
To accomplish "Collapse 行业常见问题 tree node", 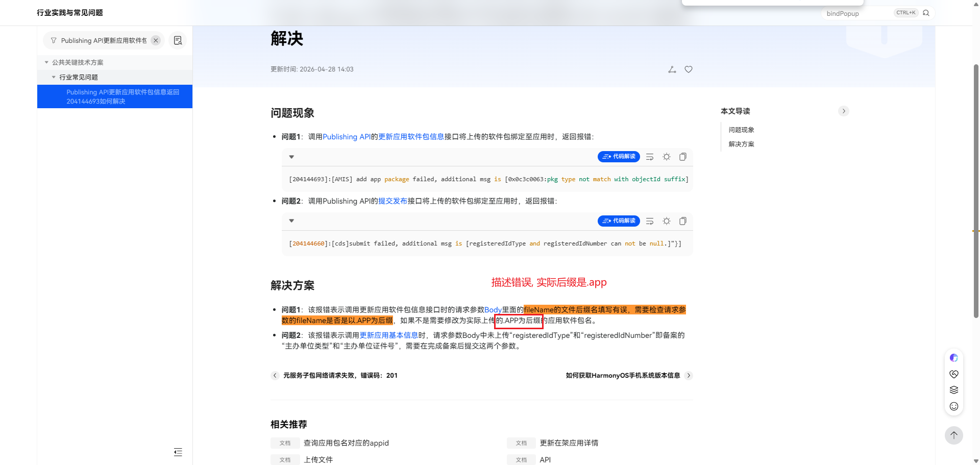I will [54, 77].
